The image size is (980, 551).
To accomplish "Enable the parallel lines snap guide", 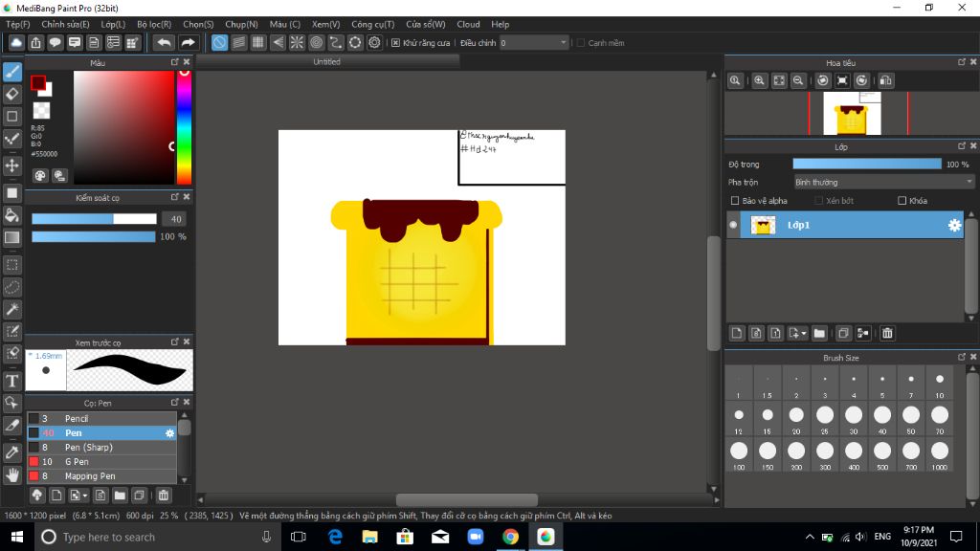I will [238, 42].
